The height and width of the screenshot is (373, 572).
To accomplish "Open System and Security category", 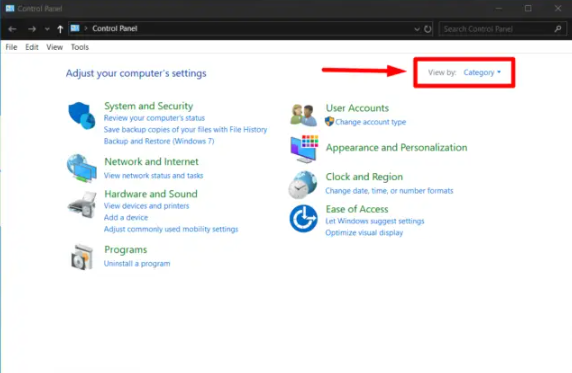I will [148, 106].
